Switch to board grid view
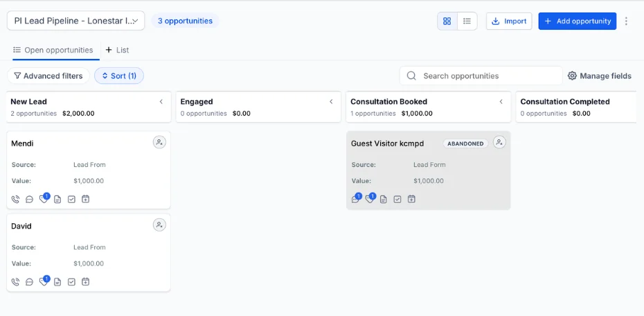Image resolution: width=644 pixels, height=316 pixels. [x=447, y=21]
